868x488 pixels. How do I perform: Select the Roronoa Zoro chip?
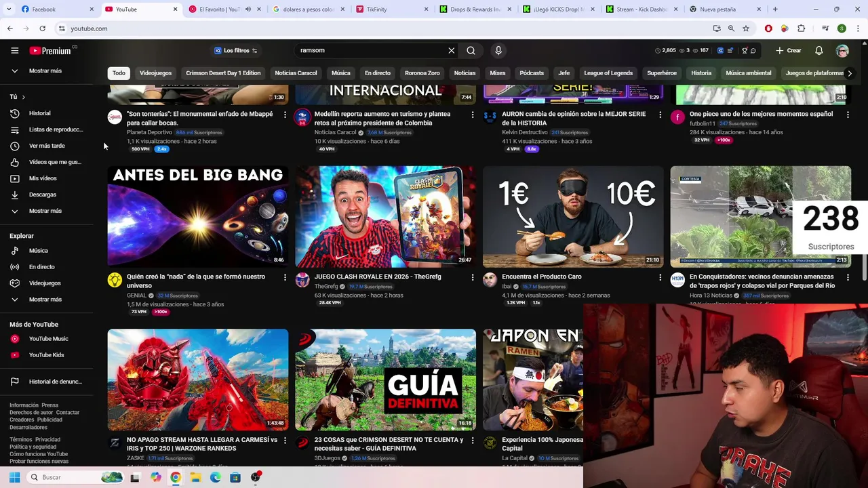pos(422,73)
